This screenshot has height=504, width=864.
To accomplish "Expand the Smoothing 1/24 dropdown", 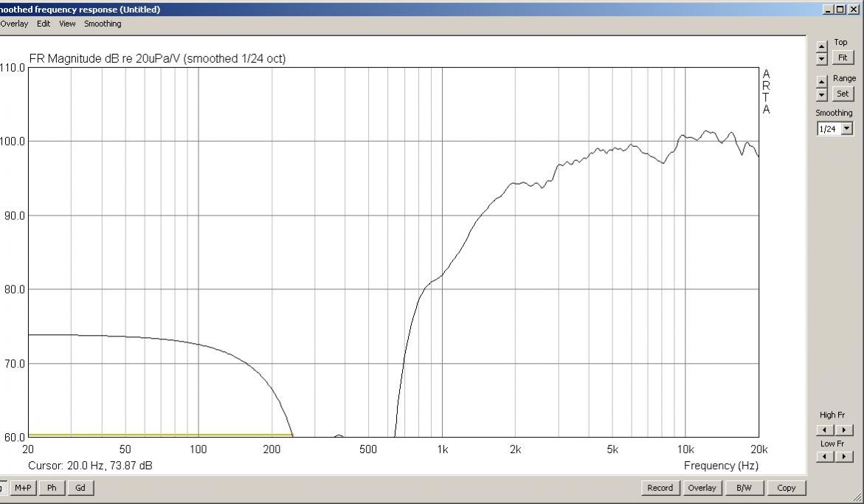I will pos(847,129).
